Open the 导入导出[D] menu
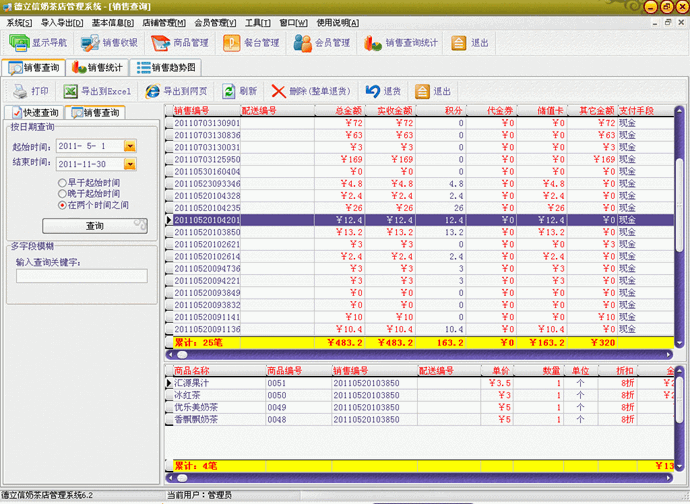This screenshot has height=504, width=690. tap(62, 23)
